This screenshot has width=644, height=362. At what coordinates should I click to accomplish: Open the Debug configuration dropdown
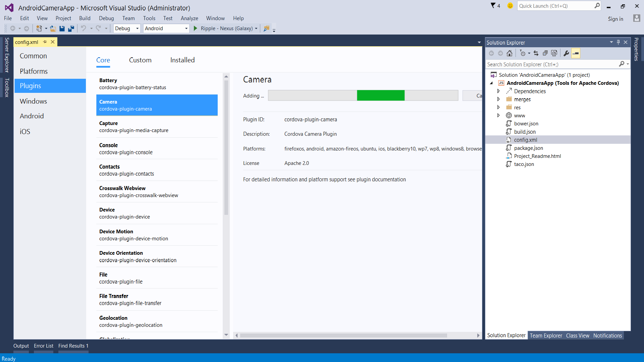pyautogui.click(x=127, y=28)
